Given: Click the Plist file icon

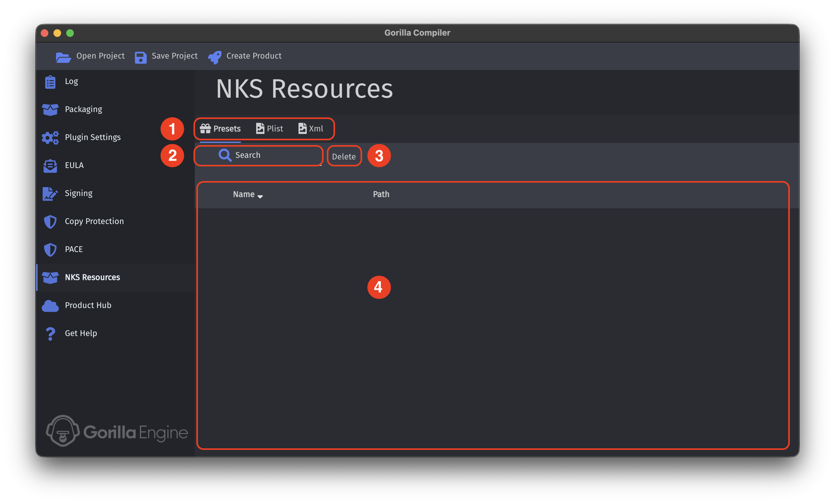Looking at the screenshot, I should 260,129.
